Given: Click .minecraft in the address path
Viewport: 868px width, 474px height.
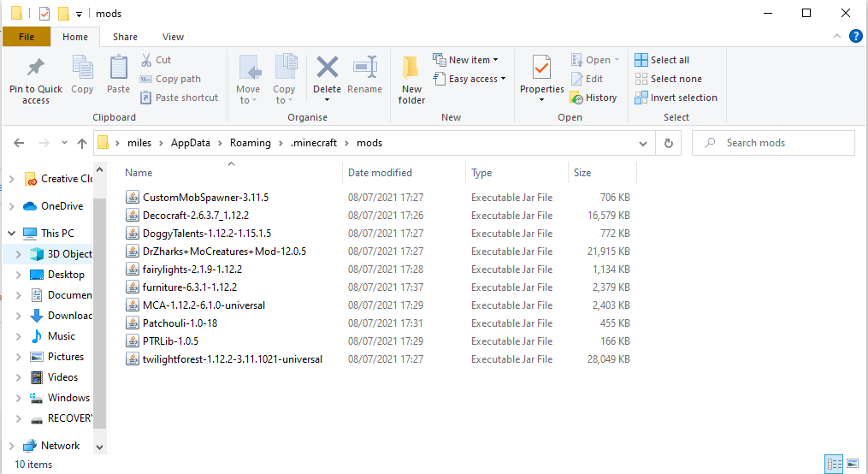Looking at the screenshot, I should pyautogui.click(x=314, y=143).
